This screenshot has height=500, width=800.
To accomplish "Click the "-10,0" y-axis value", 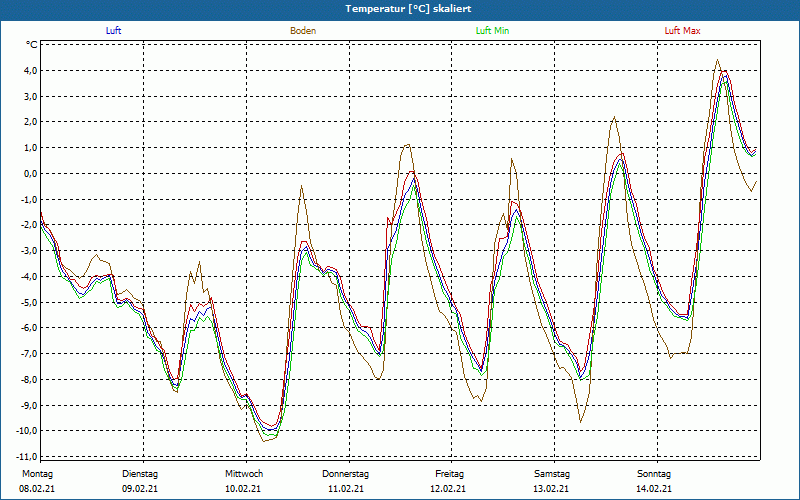I will tap(27, 431).
